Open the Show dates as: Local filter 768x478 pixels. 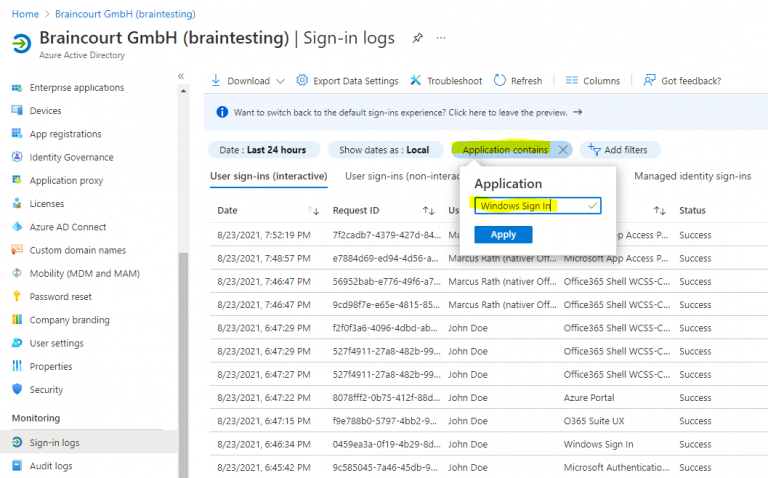coord(385,150)
